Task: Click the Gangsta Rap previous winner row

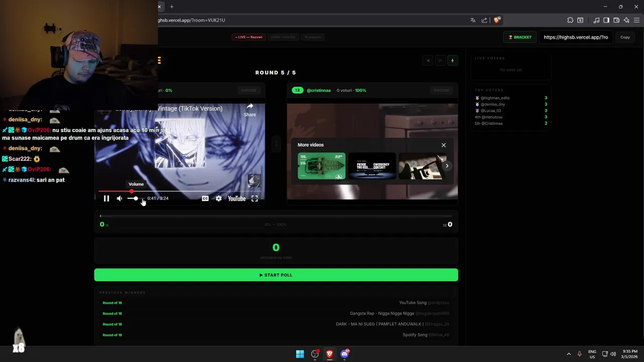Action: [x=276, y=313]
